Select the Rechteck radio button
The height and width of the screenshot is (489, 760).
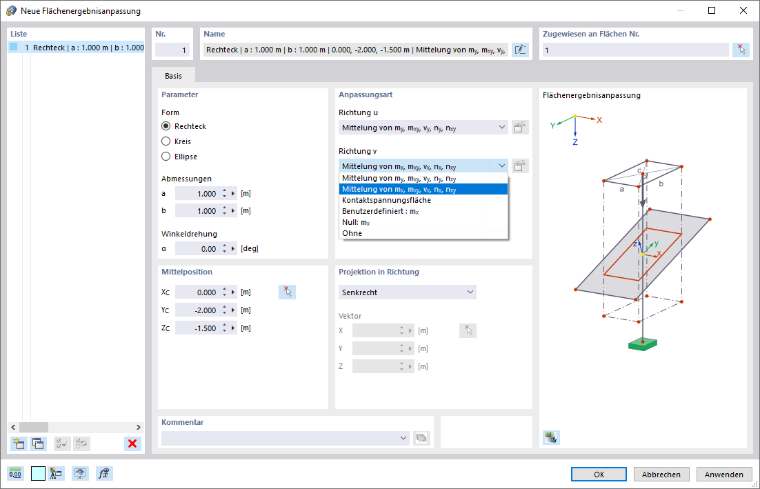pos(166,126)
